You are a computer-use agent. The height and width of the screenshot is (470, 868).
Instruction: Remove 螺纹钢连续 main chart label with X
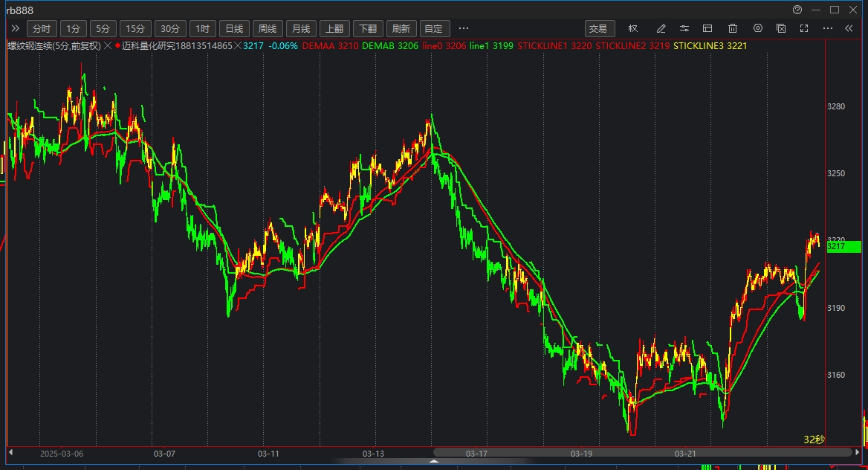108,45
